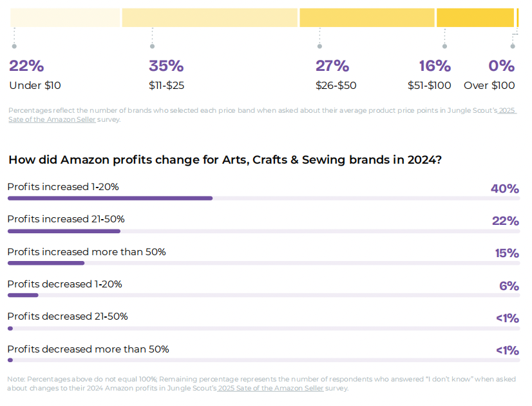Select the $11-$25 price band bar segment

tap(210, 18)
